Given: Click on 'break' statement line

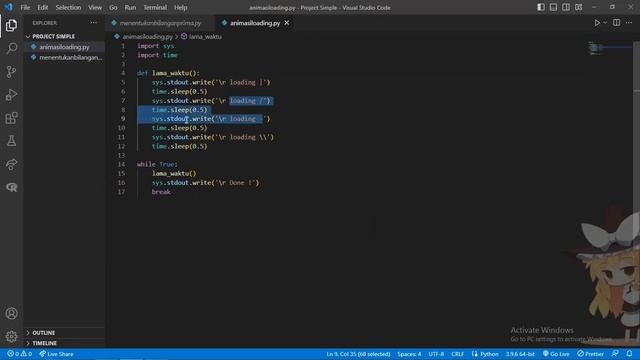Looking at the screenshot, I should click(161, 192).
